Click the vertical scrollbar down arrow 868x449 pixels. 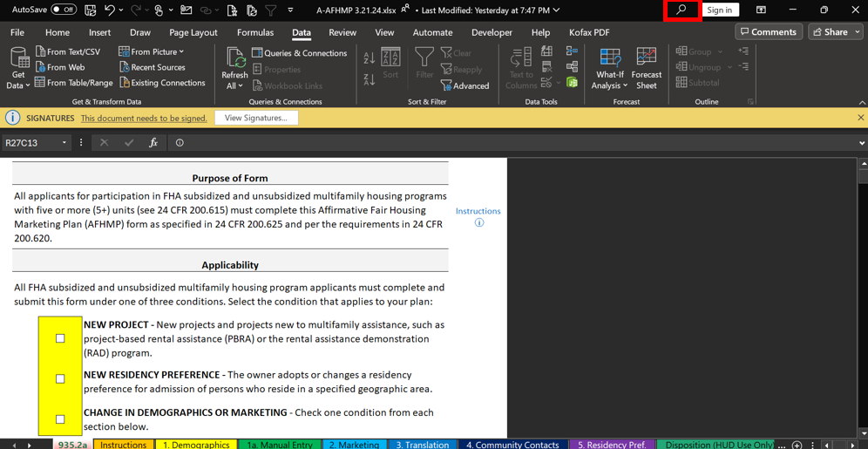[x=863, y=432]
